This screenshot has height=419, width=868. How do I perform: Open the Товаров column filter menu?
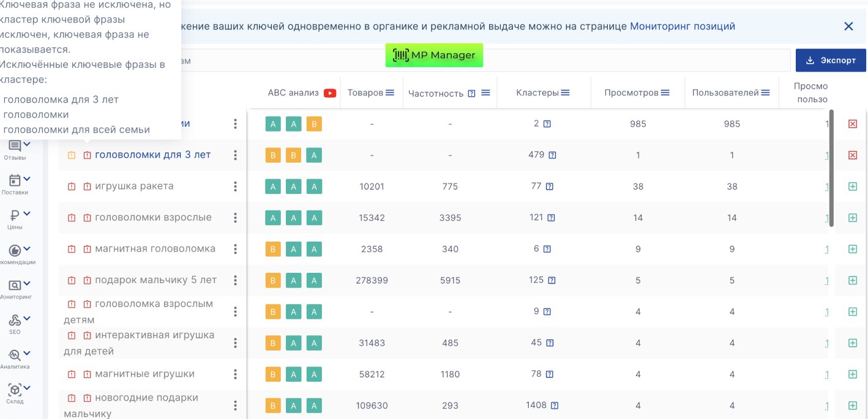pos(389,93)
